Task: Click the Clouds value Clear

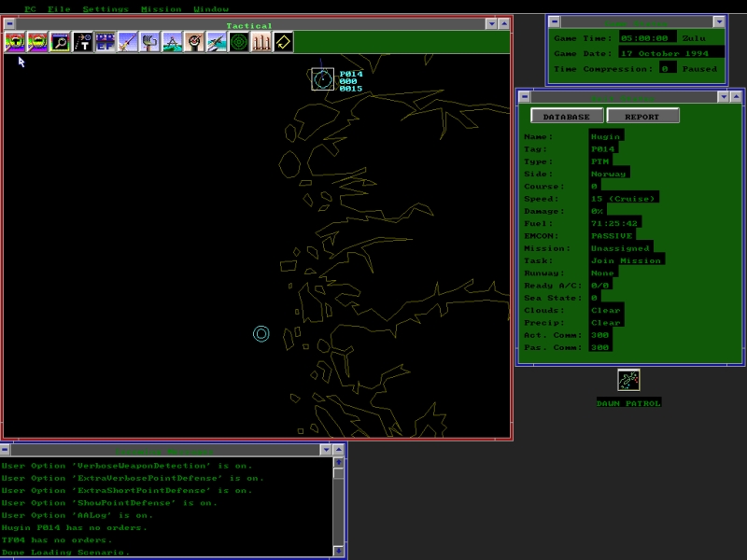Action: click(606, 310)
